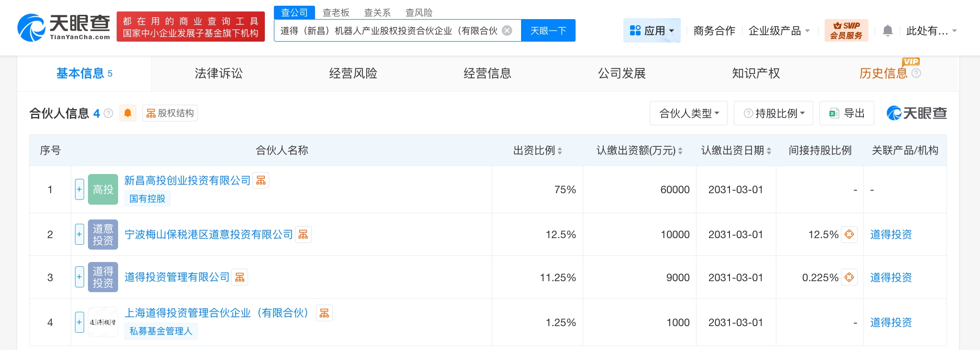This screenshot has width=980, height=350.
Task: Sort the table by 出资比例 column
Action: coord(537,151)
